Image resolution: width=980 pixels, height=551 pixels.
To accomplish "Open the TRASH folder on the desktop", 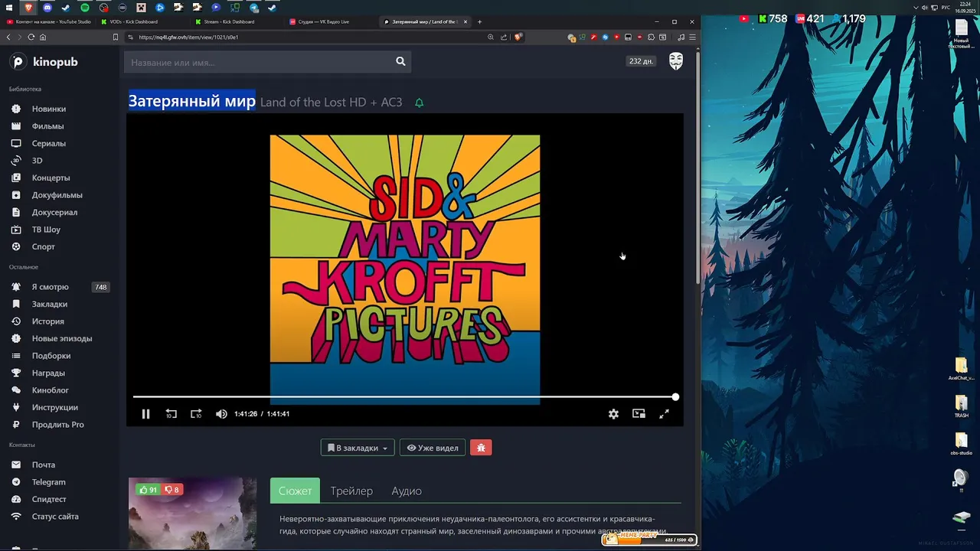I will coord(961,406).
